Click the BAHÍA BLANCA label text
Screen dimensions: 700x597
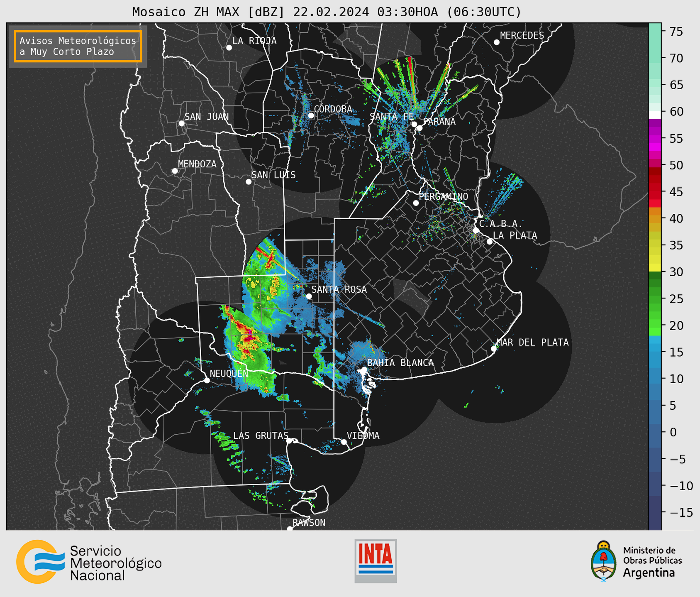click(400, 363)
